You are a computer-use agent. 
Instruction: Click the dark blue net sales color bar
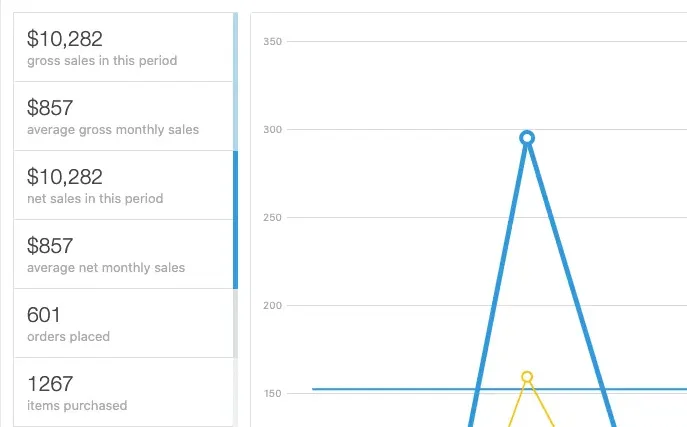click(x=235, y=185)
